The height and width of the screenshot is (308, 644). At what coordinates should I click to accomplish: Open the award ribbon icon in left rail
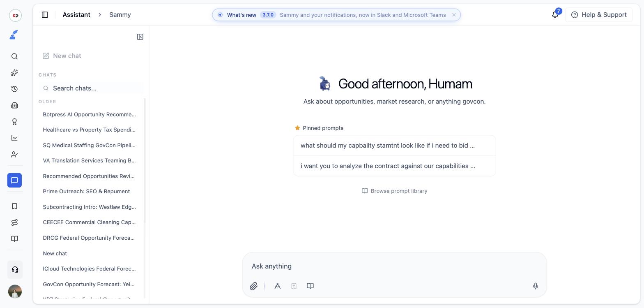[14, 122]
